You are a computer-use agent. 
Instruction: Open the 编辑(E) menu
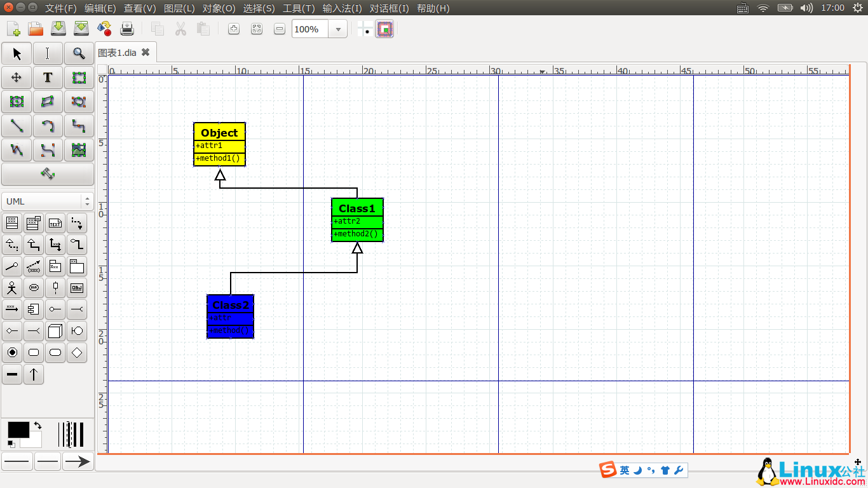[100, 8]
